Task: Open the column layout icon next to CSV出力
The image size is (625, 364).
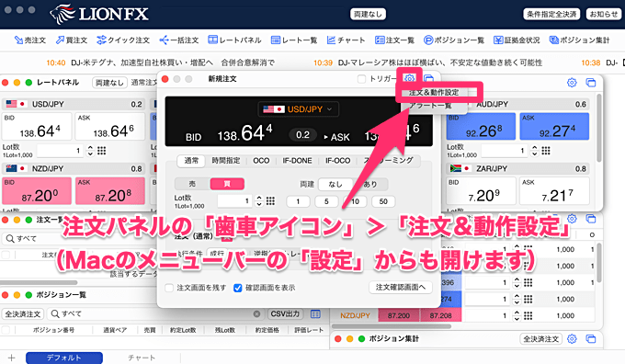Action: pos(315,314)
